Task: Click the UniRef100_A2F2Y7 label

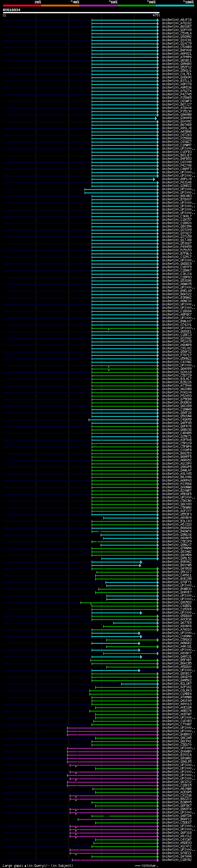Action: click(177, 511)
